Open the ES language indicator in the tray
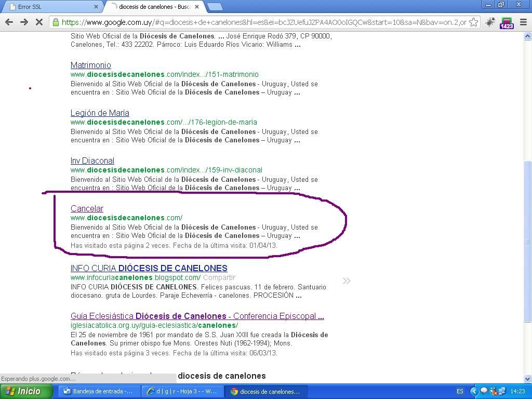This screenshot has width=532, height=399. point(460,391)
